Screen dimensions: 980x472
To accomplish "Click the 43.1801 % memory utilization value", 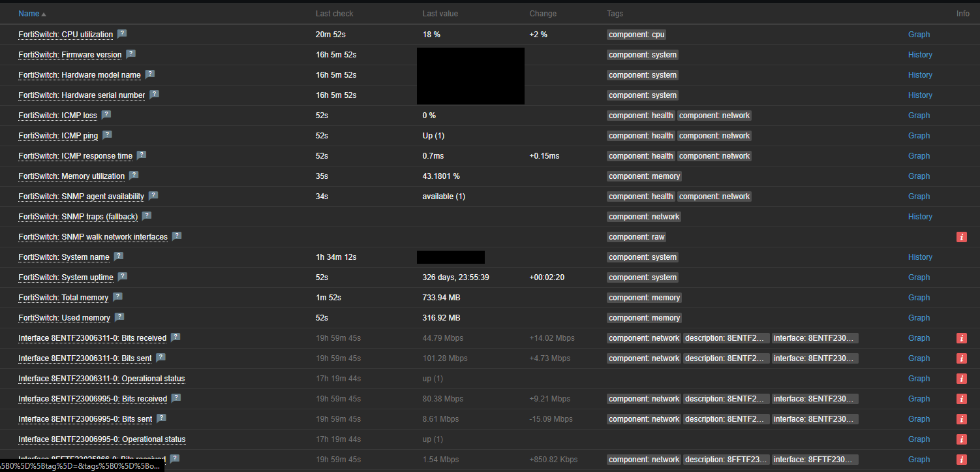I will (x=441, y=176).
